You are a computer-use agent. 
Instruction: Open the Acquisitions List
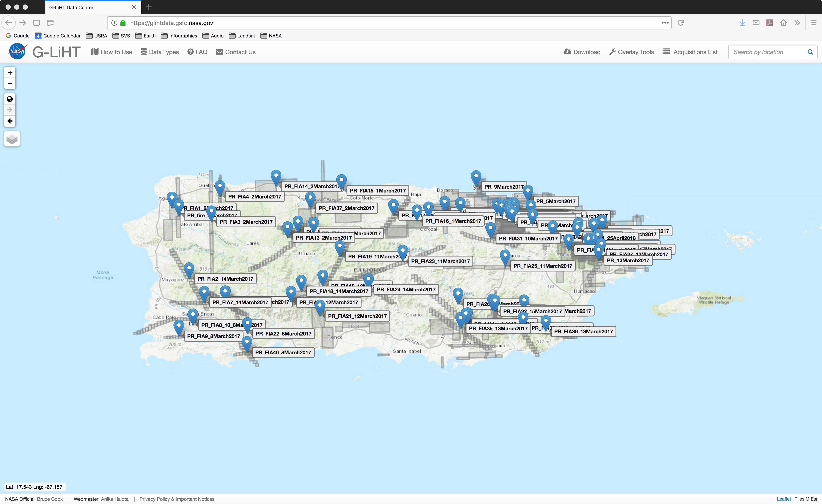pos(690,52)
